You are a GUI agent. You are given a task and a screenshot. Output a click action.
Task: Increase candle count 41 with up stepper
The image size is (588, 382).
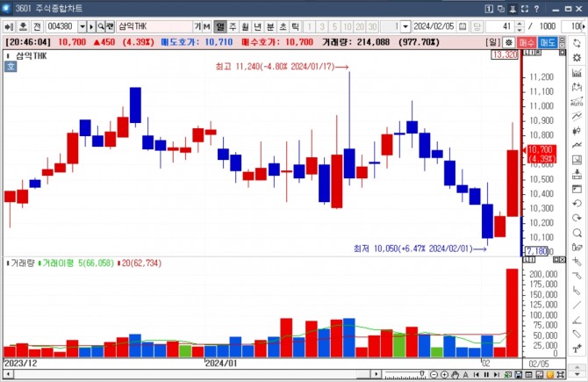click(520, 24)
